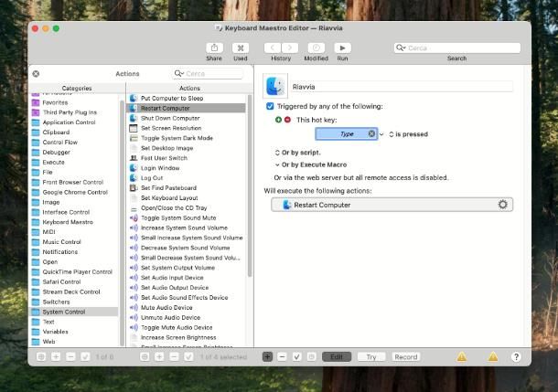Click the Edit button
The height and width of the screenshot is (392, 558).
click(337, 356)
